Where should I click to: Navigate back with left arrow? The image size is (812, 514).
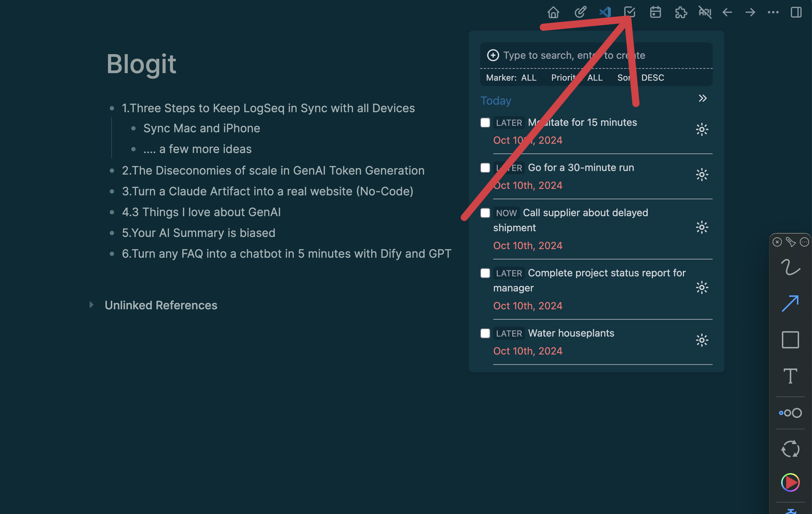coord(727,13)
